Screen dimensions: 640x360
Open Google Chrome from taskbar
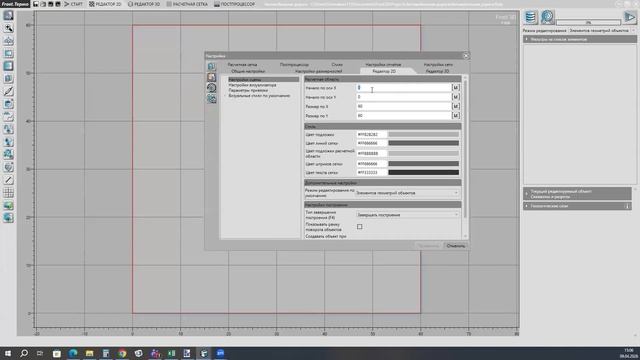(122, 353)
